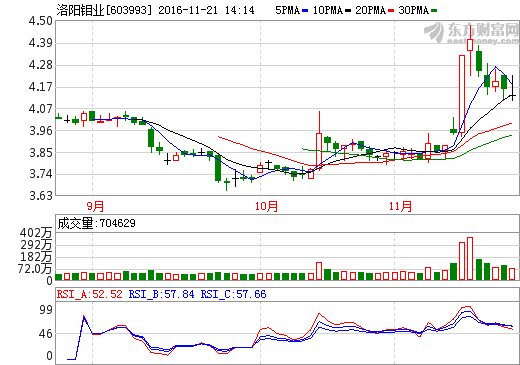Click the 30PMA legend label
This screenshot has width=520, height=365.
413,10
